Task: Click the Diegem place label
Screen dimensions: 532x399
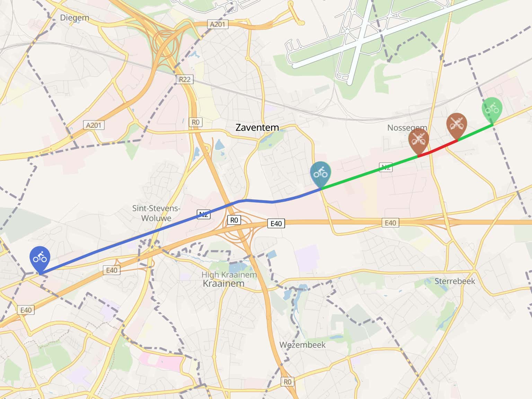Action: pos(74,18)
